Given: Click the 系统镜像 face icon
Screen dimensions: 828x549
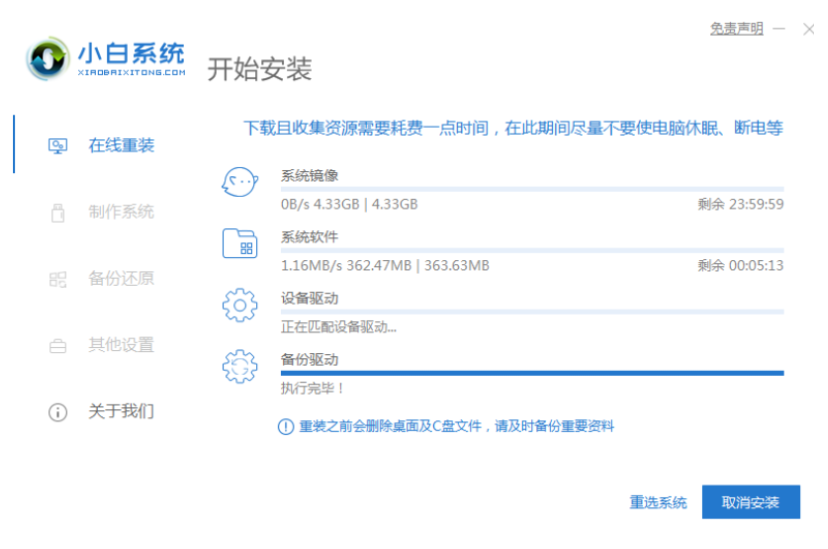Looking at the screenshot, I should (x=240, y=183).
